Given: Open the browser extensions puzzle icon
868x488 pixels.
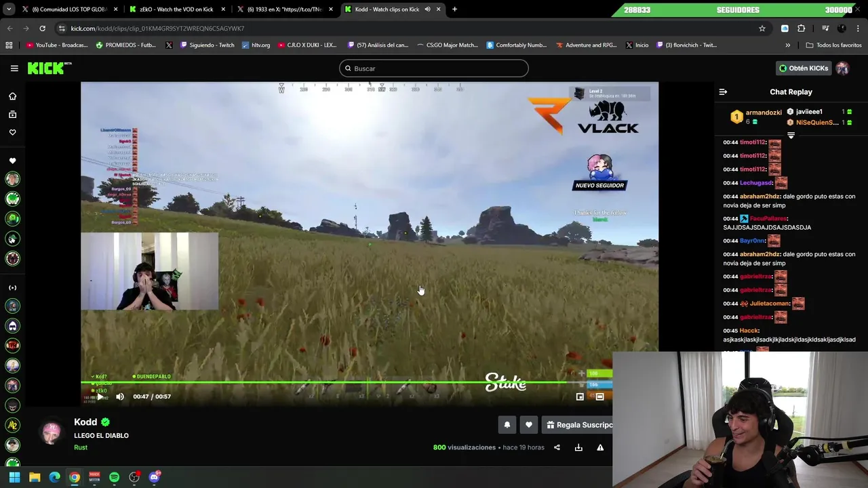Looking at the screenshot, I should pyautogui.click(x=802, y=28).
